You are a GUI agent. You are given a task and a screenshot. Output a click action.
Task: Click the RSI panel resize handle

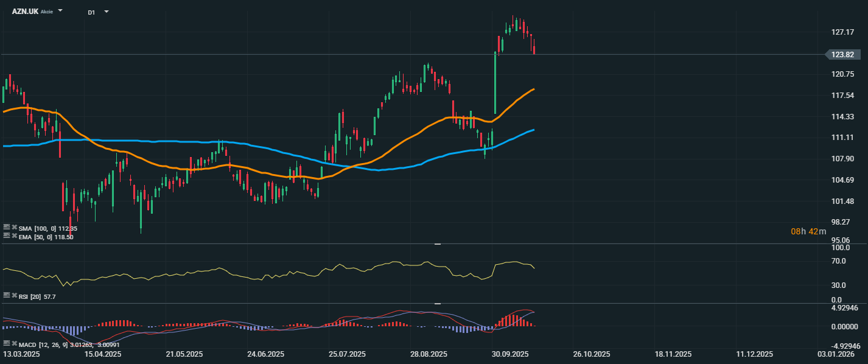437,244
